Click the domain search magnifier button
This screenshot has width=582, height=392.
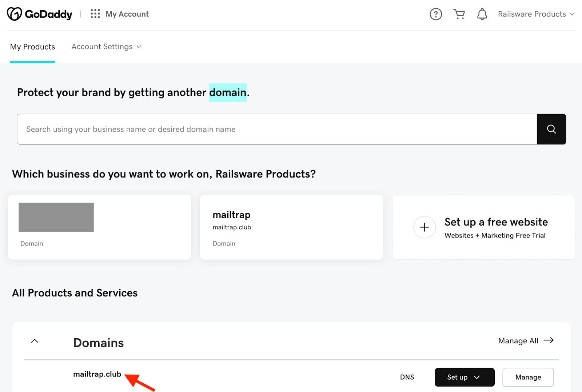click(551, 129)
